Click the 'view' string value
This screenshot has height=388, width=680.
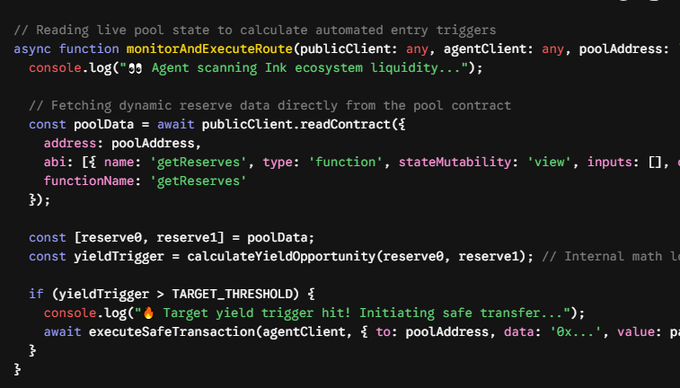point(549,162)
